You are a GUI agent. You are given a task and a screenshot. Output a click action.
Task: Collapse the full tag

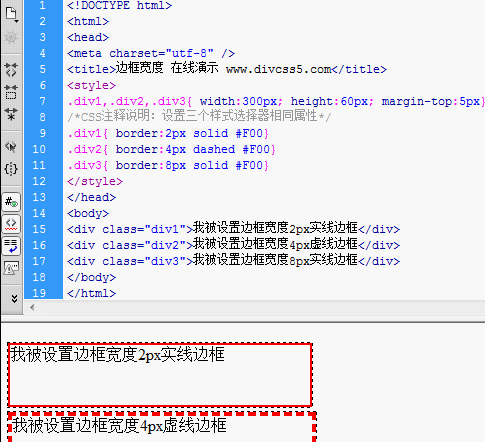click(x=11, y=70)
